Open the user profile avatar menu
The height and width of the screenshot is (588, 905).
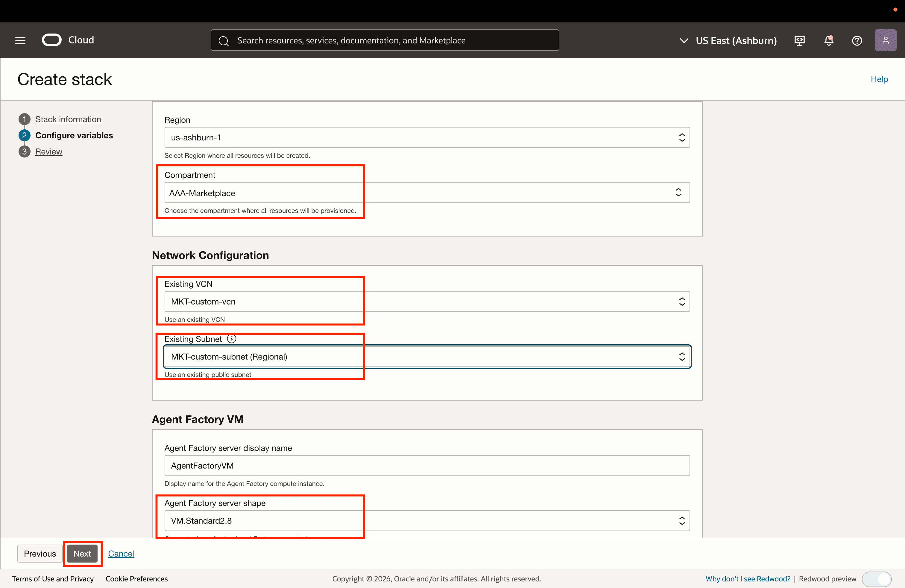(885, 40)
